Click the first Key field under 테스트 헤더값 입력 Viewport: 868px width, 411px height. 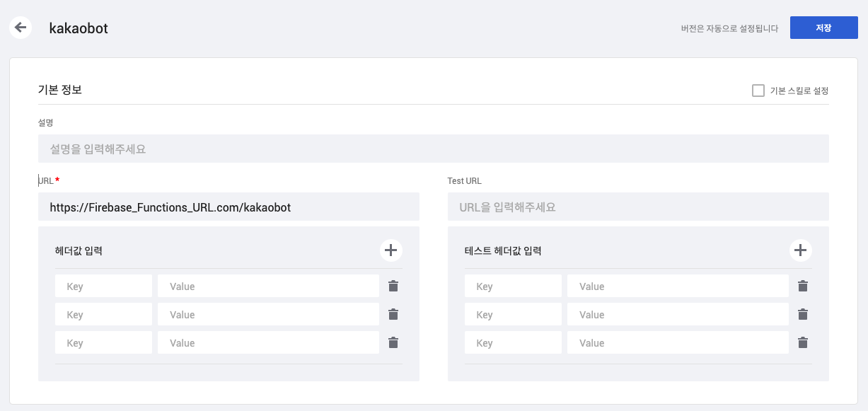tap(513, 286)
